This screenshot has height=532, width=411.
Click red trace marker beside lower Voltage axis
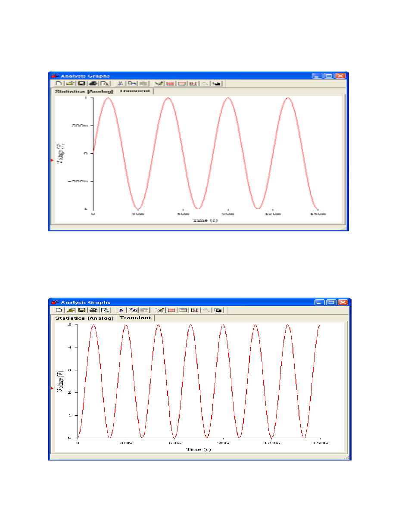tap(52, 388)
